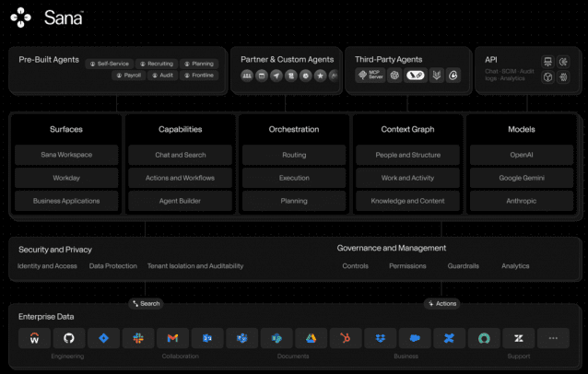The height and width of the screenshot is (374, 588).
Task: Select the "Data Protection" text
Action: click(113, 266)
